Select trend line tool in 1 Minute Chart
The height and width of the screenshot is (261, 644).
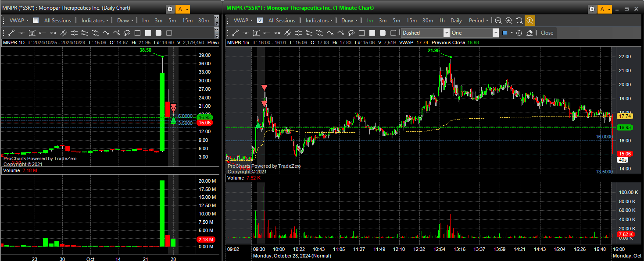[x=235, y=33]
